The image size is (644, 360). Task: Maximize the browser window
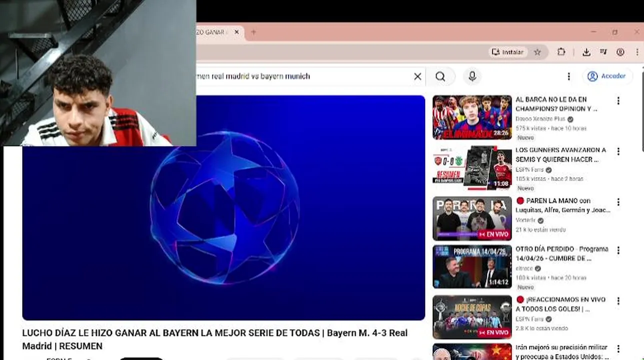[614, 32]
